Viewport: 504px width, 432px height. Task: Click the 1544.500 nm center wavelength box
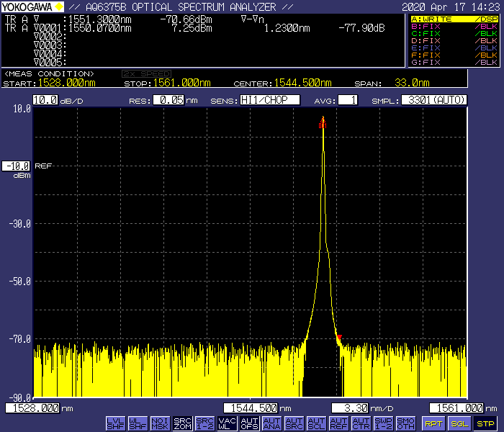(252, 408)
